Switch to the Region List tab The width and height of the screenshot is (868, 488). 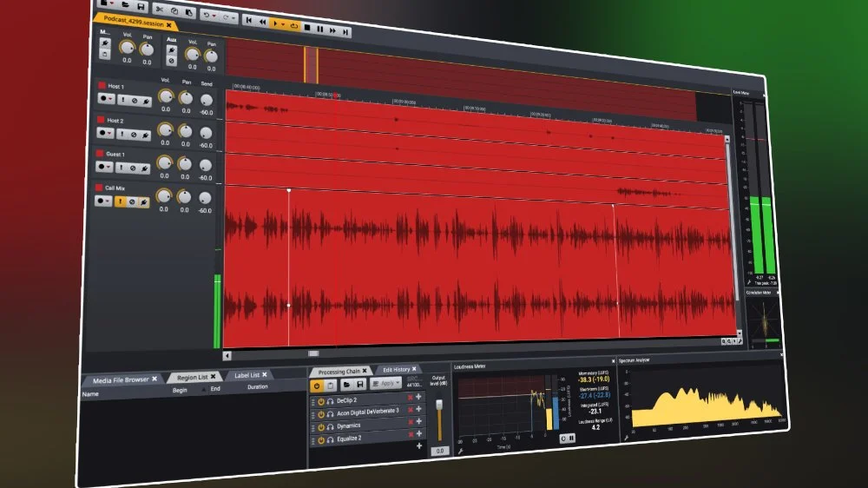pos(194,377)
